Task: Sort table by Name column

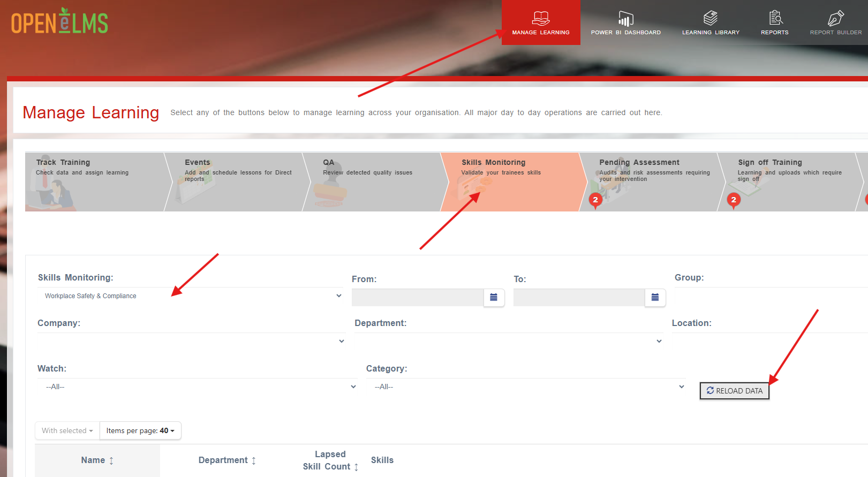Action: 97,460
